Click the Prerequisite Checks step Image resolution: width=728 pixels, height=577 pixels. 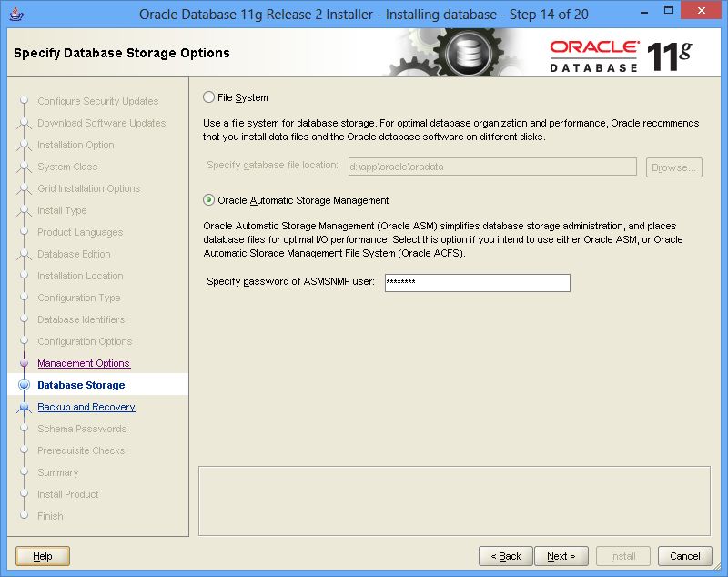(81, 450)
